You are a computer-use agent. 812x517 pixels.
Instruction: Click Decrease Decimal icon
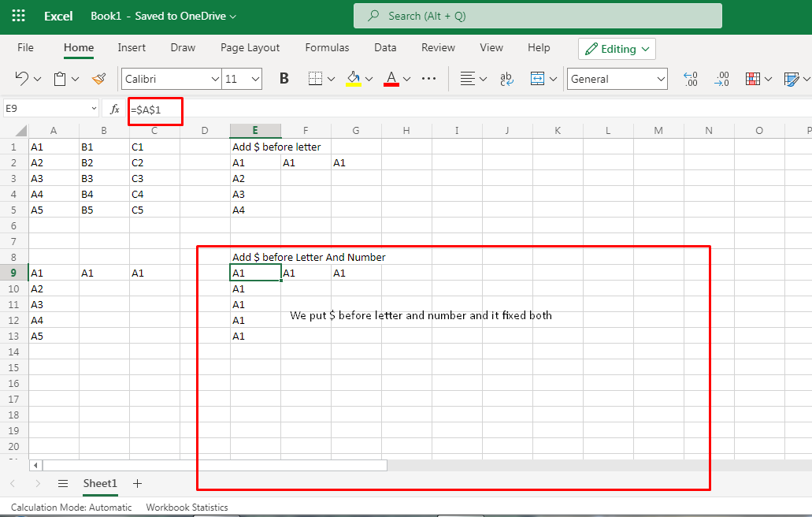tap(691, 79)
